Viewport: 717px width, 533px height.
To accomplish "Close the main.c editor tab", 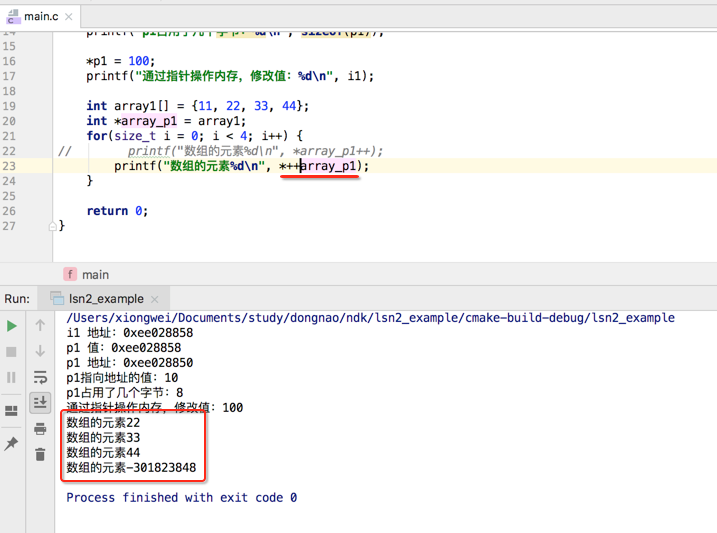I will click(x=69, y=17).
